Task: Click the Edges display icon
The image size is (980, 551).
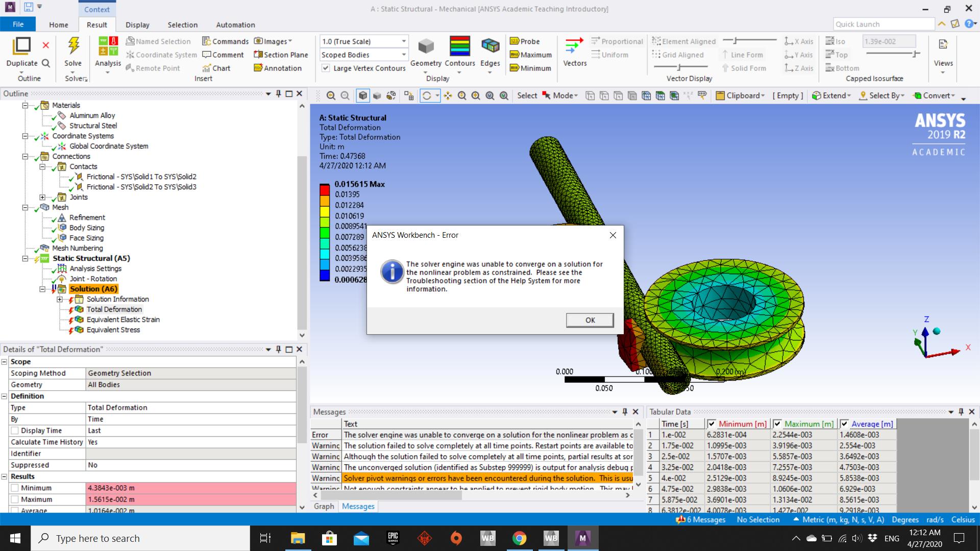Action: tap(490, 46)
